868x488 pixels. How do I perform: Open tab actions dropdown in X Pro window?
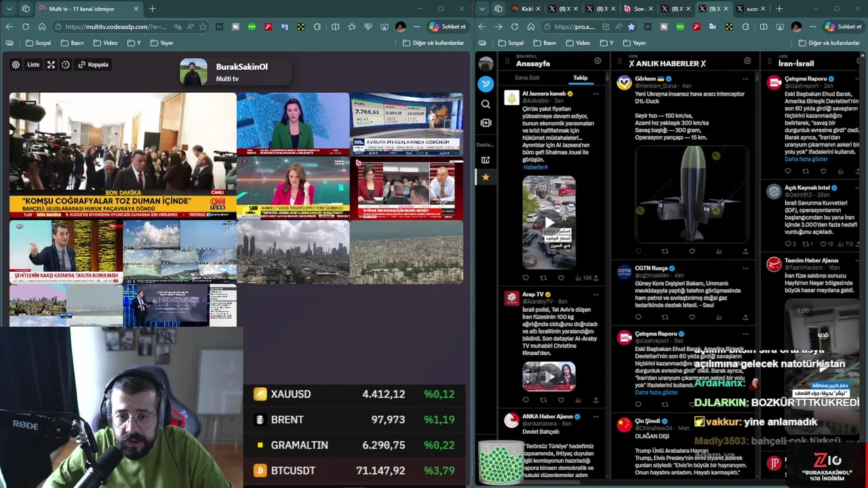481,9
